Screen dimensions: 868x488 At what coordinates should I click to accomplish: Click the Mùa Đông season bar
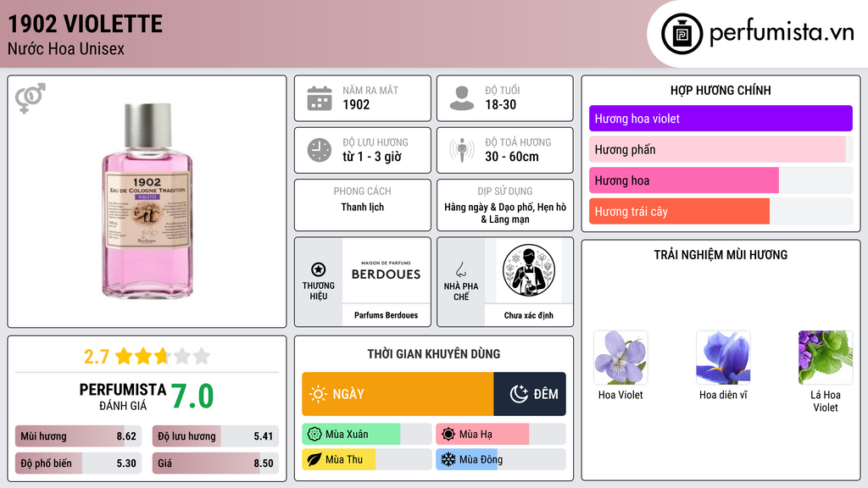(x=501, y=460)
